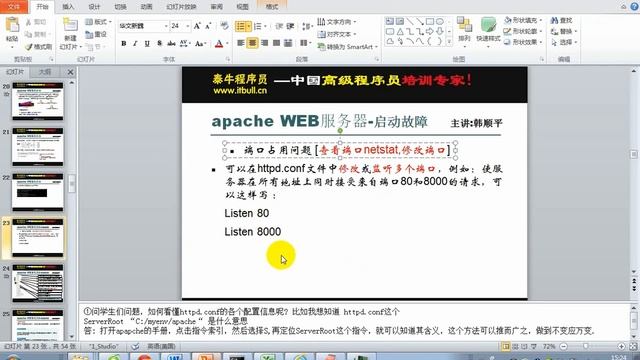
Task: Toggle Underline formatting
Action: (x=147, y=43)
